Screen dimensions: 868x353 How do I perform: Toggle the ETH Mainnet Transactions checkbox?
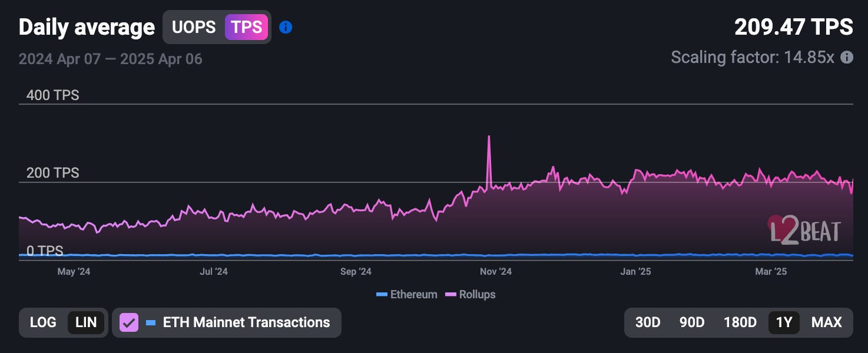(x=129, y=322)
